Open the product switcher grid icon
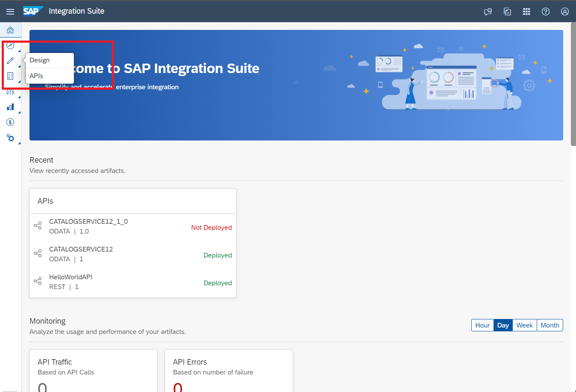Screen dimensions: 576x392 click(526, 12)
